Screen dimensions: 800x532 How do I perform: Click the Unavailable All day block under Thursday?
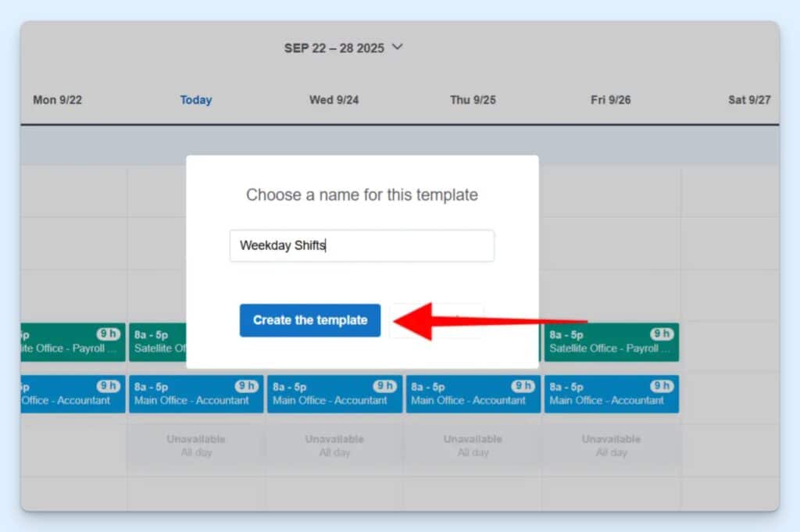[x=473, y=445]
